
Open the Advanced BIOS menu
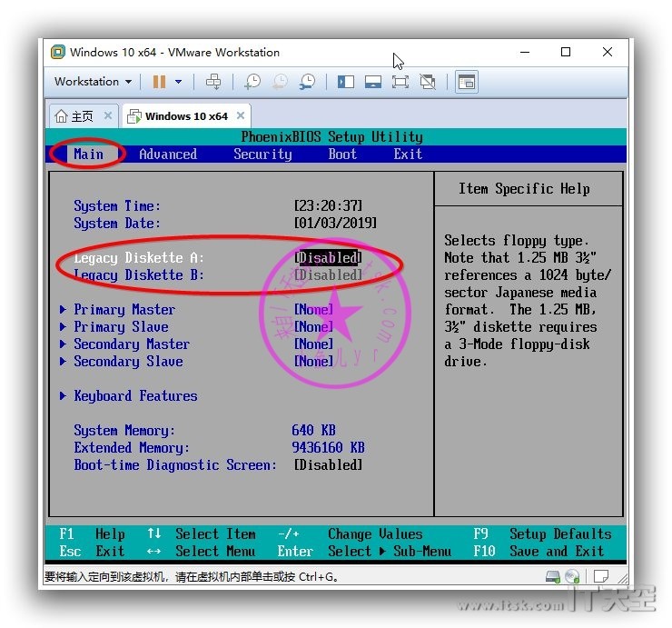point(168,154)
